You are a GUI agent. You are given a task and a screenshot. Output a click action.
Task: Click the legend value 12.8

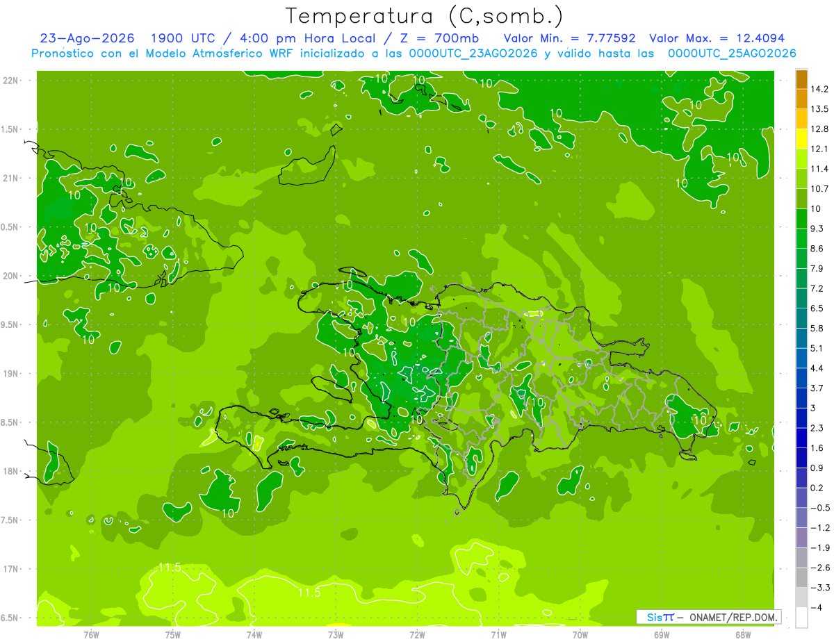tap(819, 129)
